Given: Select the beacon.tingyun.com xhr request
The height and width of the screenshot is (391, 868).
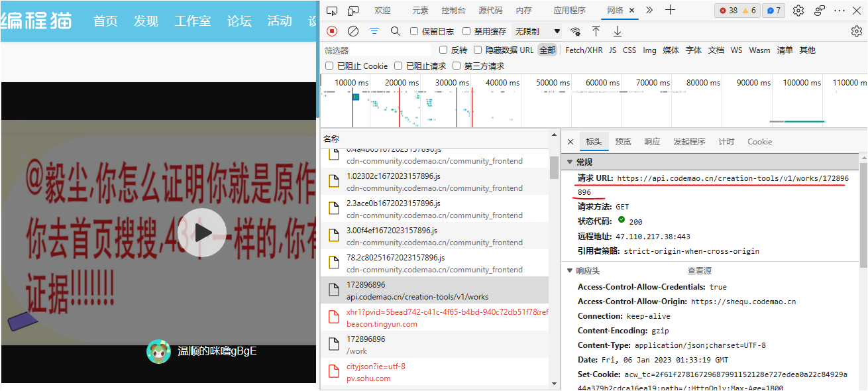Looking at the screenshot, I should coord(435,317).
